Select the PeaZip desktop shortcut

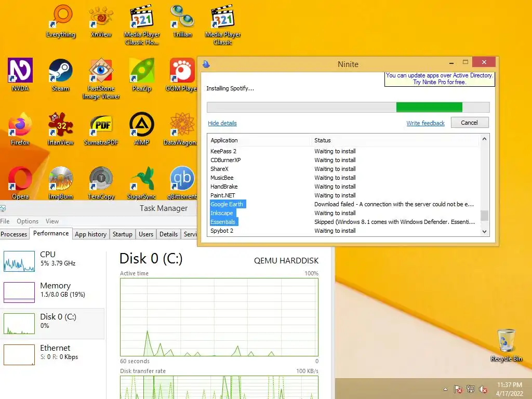point(141,75)
